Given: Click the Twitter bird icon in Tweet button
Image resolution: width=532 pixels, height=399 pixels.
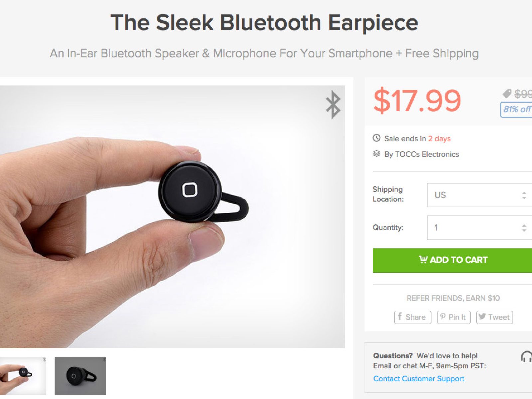Looking at the screenshot, I should click(482, 317).
